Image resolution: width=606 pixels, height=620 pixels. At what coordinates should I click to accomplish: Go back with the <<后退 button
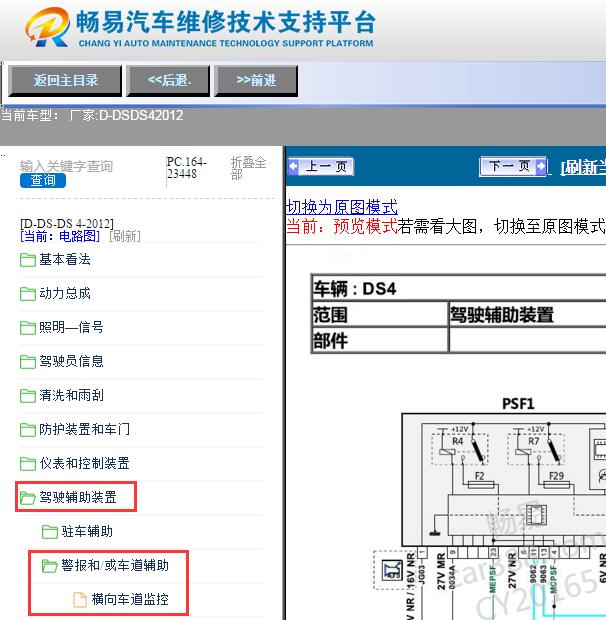click(x=168, y=81)
